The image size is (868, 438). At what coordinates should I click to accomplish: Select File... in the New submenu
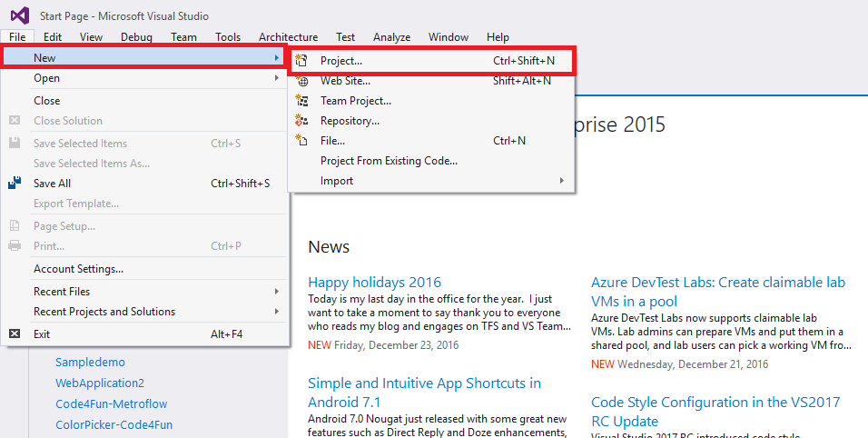(432, 141)
